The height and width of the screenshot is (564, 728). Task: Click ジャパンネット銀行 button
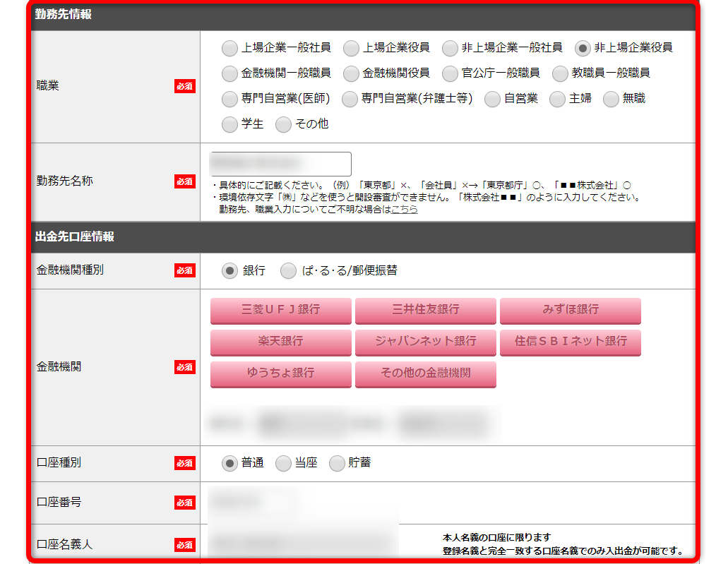pos(425,342)
